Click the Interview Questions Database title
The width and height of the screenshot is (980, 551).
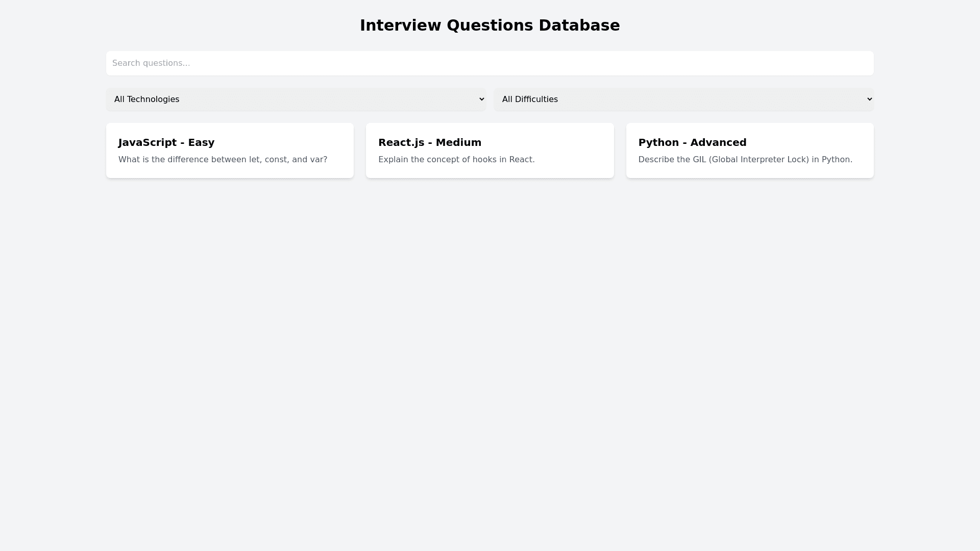point(489,26)
